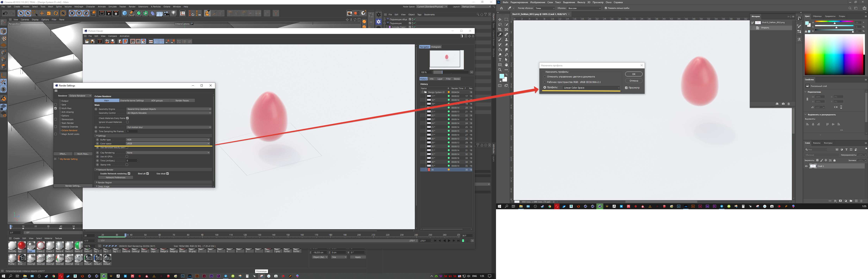Select the Профиль radio button

(x=544, y=88)
